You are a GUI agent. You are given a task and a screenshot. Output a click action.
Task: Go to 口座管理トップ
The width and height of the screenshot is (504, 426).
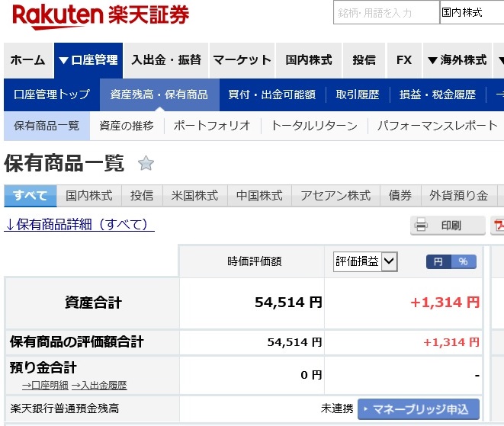[52, 94]
